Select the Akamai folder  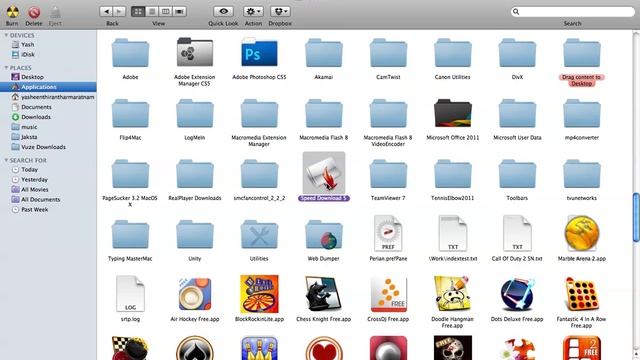coord(324,53)
